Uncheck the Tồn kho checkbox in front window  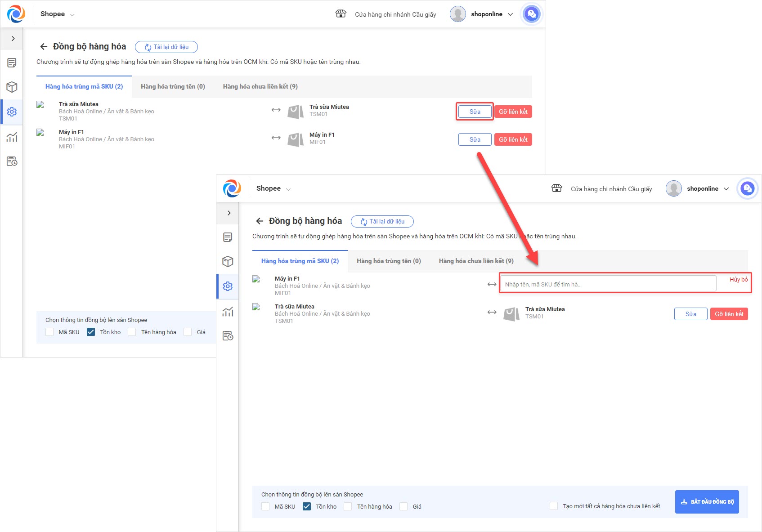point(307,506)
